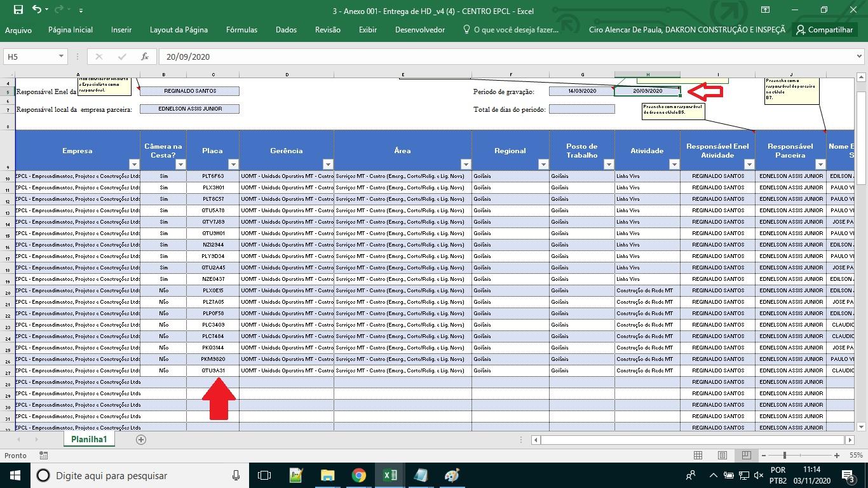Open the Responsável Enel Atividade filter dropdown

coord(749,165)
